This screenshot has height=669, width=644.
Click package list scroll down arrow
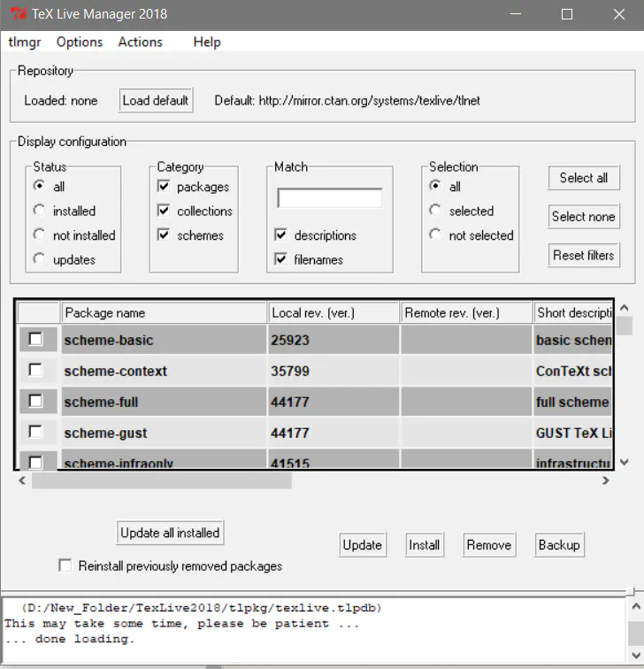(x=625, y=462)
